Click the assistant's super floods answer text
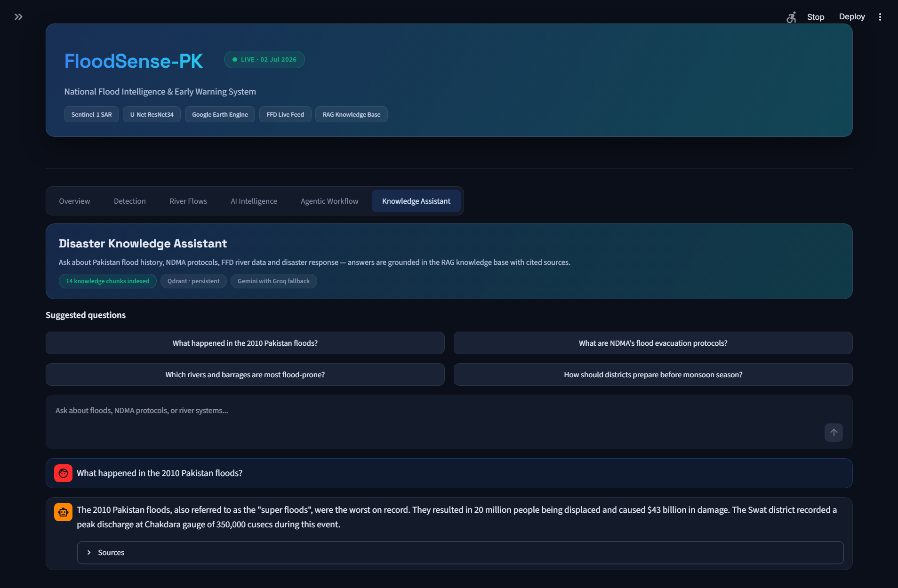The width and height of the screenshot is (898, 588). [457, 517]
